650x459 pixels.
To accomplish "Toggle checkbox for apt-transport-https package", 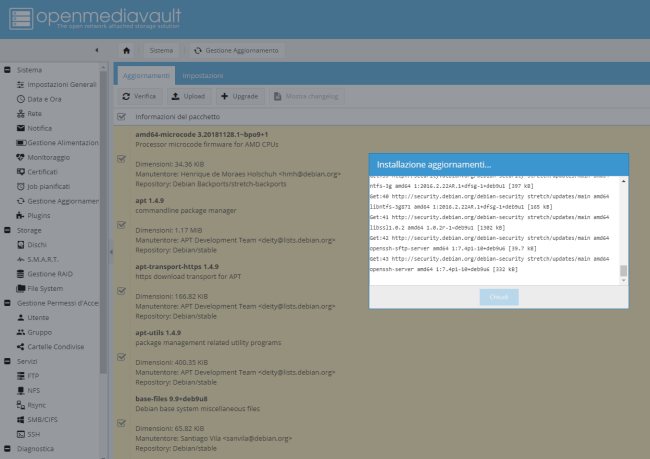I will pos(121,291).
